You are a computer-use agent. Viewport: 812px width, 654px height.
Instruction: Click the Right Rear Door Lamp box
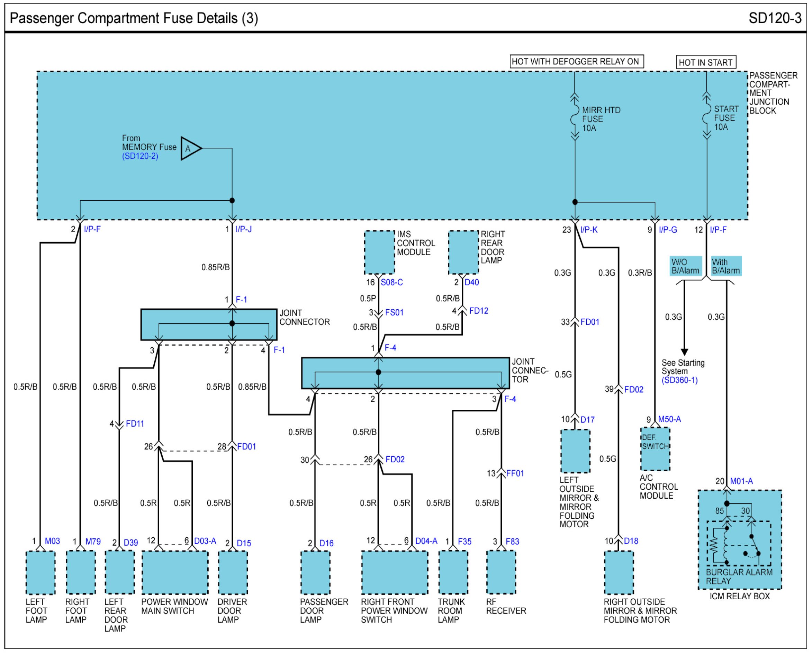[463, 252]
